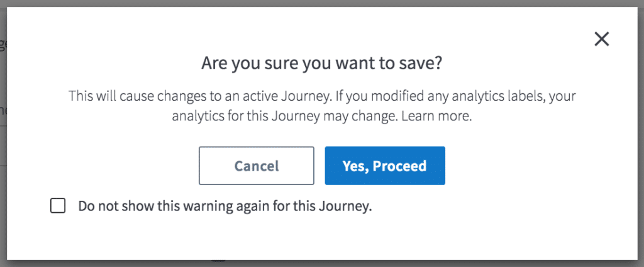
Task: Abort saving by pressing Cancel
Action: 257,166
